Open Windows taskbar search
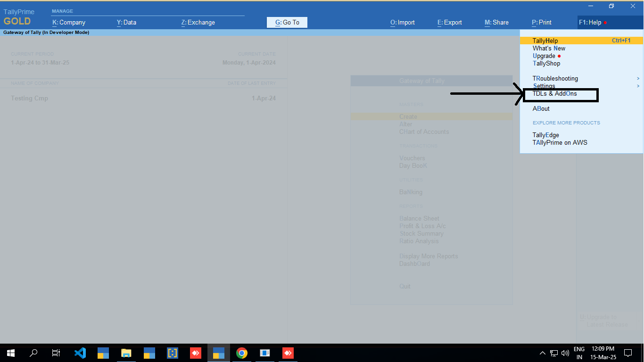Screen dimensions: 644x362 pos(33,353)
